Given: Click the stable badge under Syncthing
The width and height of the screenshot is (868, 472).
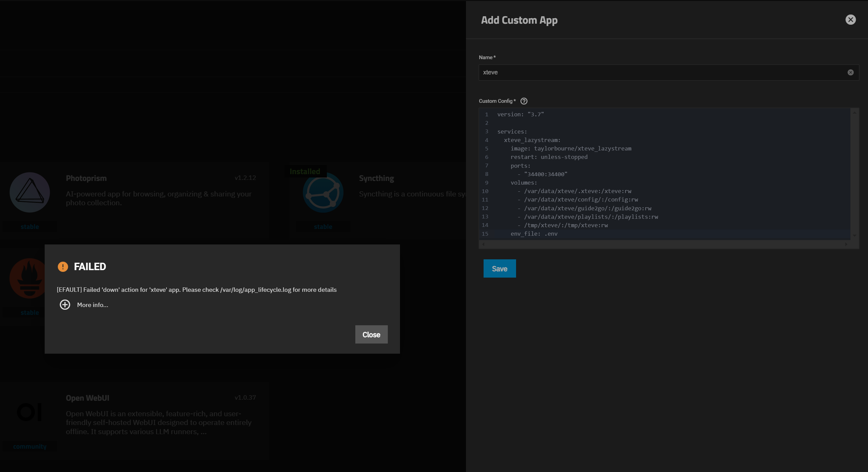Looking at the screenshot, I should click(323, 227).
